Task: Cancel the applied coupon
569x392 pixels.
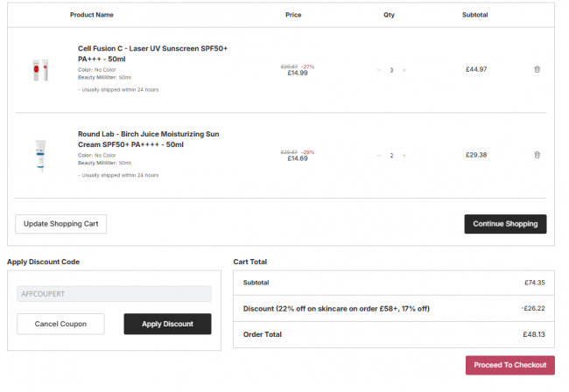Action: tap(60, 324)
